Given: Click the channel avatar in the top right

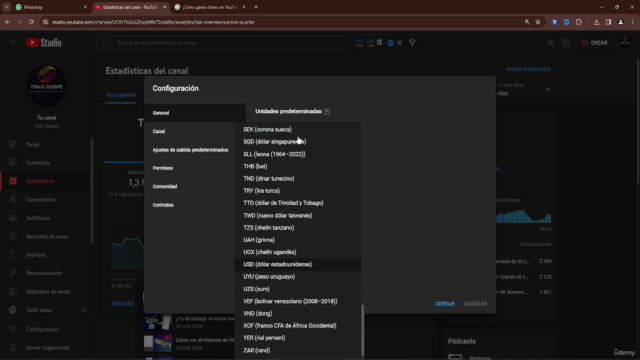Looking at the screenshot, I should [625, 42].
